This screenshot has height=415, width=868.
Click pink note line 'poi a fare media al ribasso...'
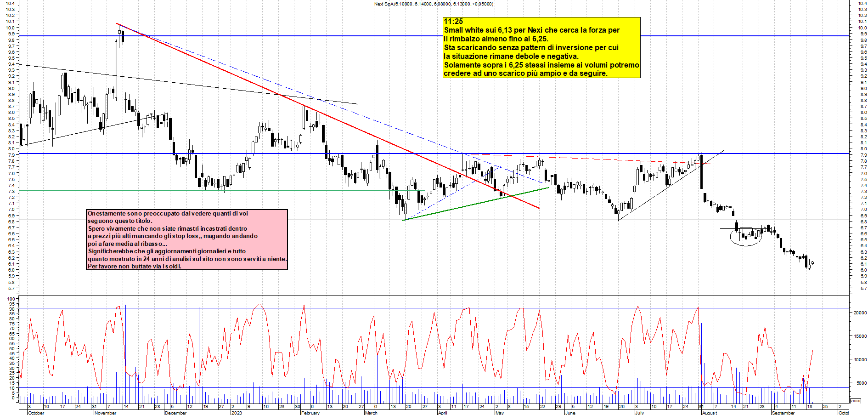(127, 244)
